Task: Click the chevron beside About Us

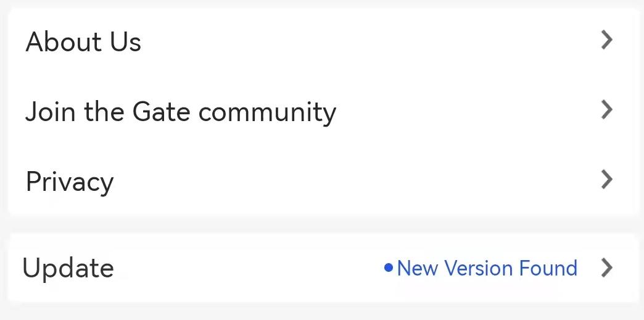Action: point(607,41)
